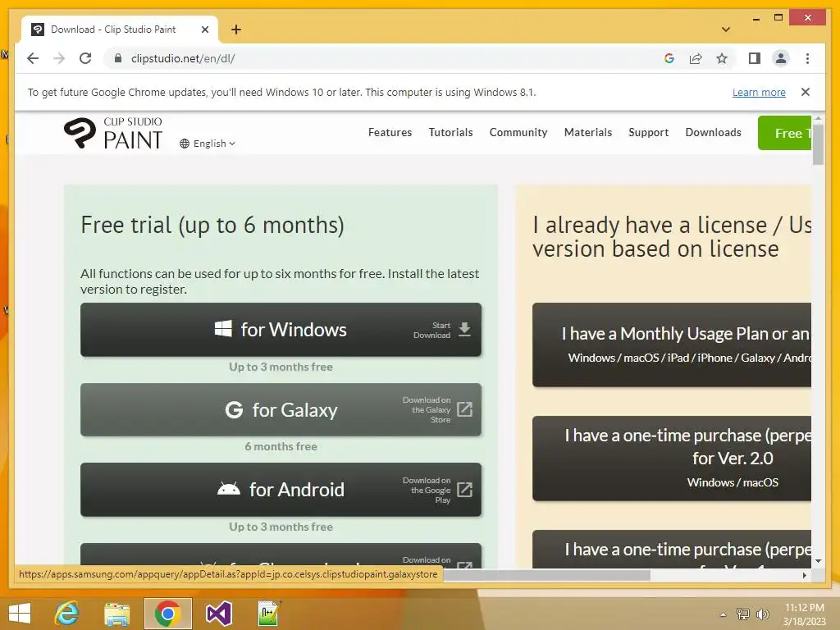The width and height of the screenshot is (840, 630).
Task: Reload the page with refresh icon
Action: pyautogui.click(x=85, y=58)
